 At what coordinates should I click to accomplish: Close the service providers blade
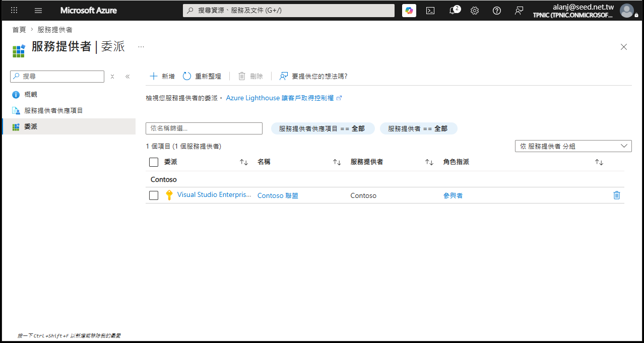pos(624,47)
